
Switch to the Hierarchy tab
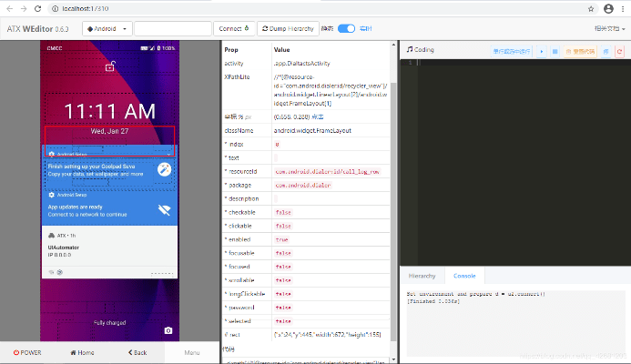click(x=422, y=275)
